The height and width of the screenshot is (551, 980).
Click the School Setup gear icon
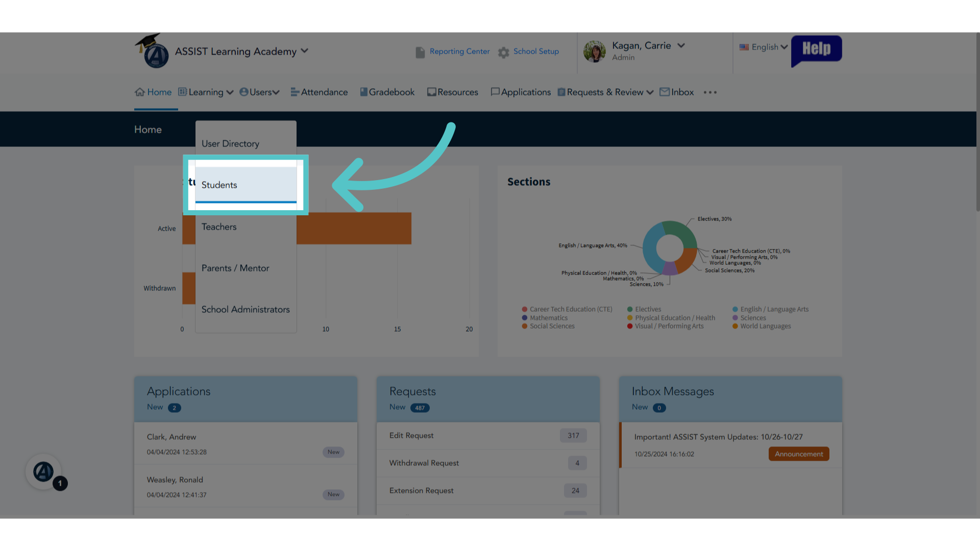tap(504, 52)
